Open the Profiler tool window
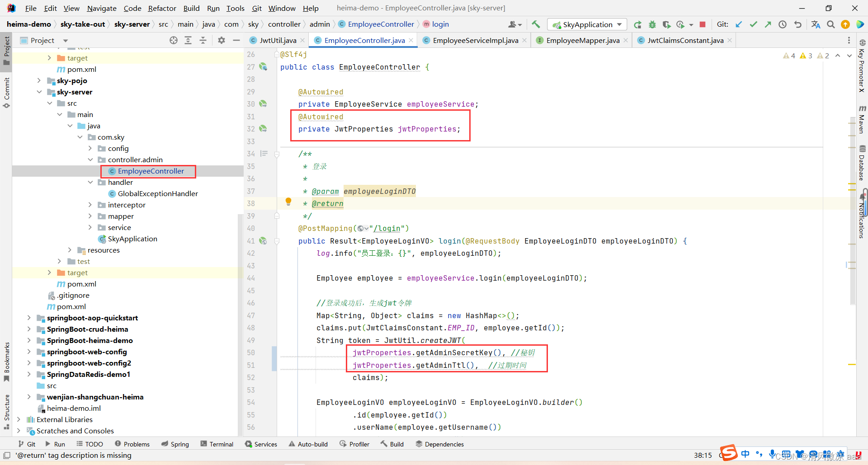 [354, 444]
